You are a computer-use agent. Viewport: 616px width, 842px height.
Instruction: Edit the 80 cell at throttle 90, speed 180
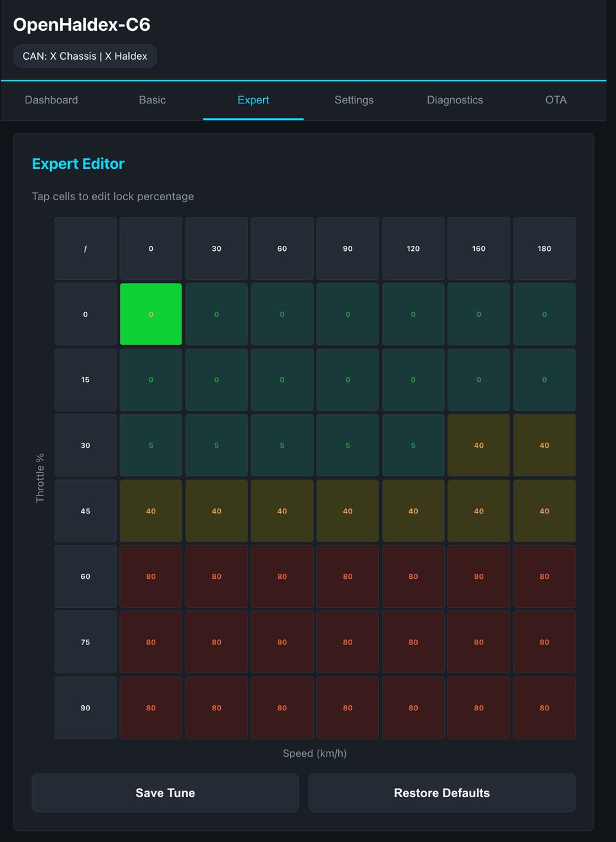point(544,707)
